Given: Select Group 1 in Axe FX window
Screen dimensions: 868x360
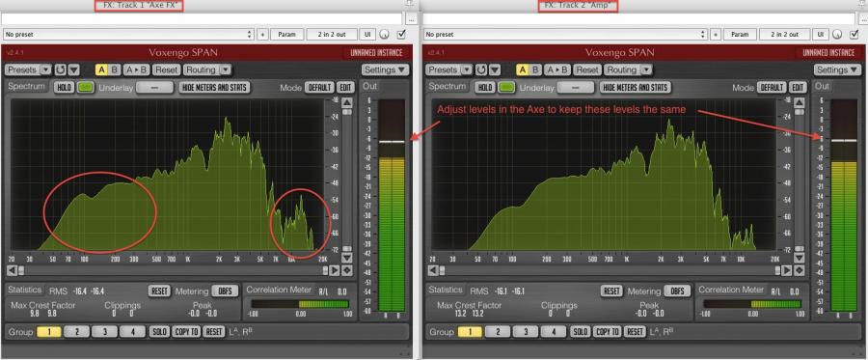Looking at the screenshot, I should (x=49, y=332).
